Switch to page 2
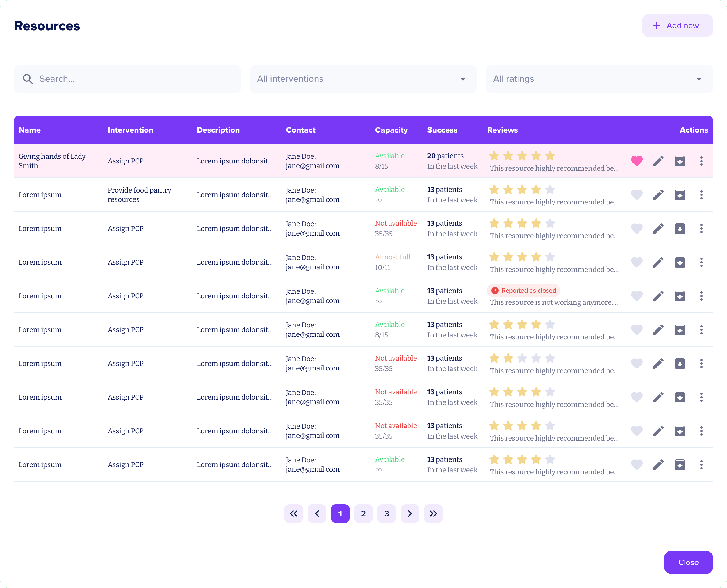The height and width of the screenshot is (588, 727). [x=363, y=514]
